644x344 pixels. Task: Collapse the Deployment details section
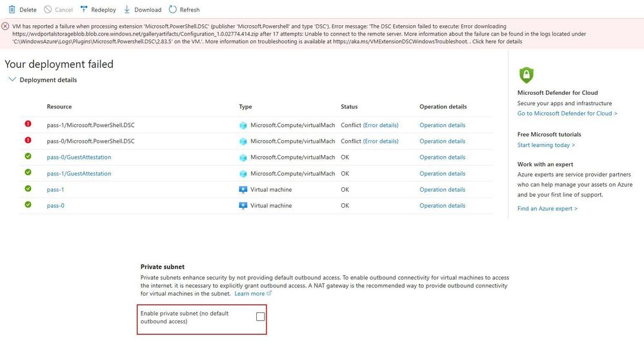point(12,79)
